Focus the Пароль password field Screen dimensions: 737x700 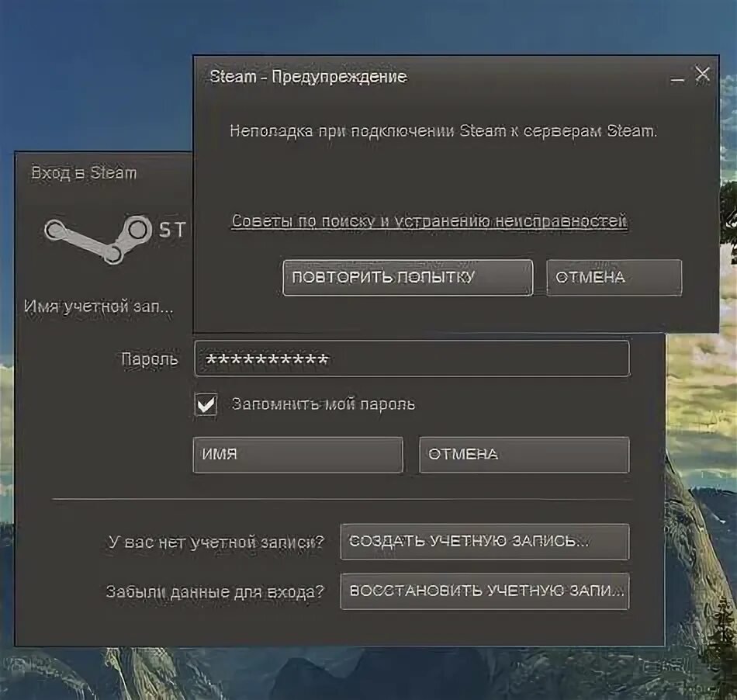(x=412, y=359)
